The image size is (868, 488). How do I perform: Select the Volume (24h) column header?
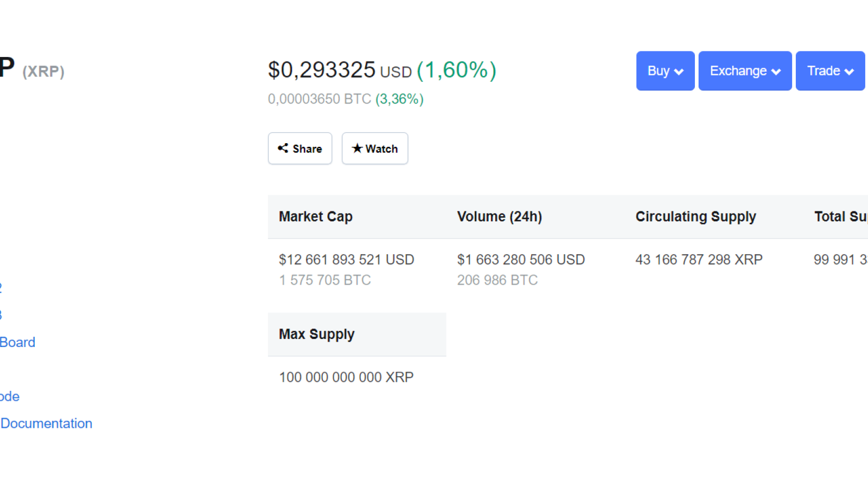pos(500,216)
